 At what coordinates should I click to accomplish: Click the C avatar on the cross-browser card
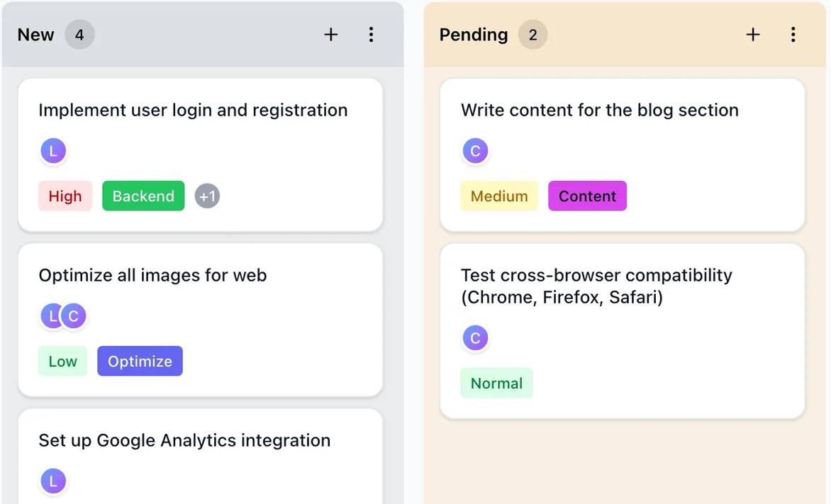tap(475, 338)
